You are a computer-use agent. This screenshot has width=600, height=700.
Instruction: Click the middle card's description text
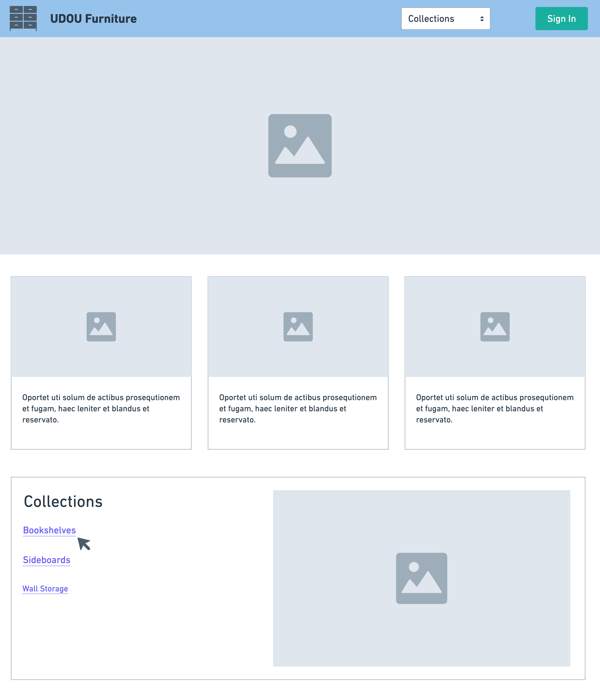(297, 408)
